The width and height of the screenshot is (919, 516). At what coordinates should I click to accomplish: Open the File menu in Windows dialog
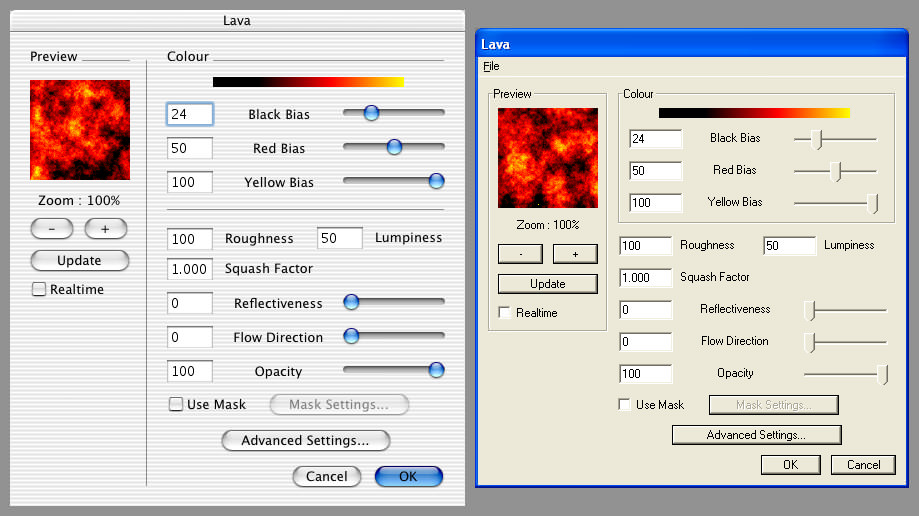[491, 66]
